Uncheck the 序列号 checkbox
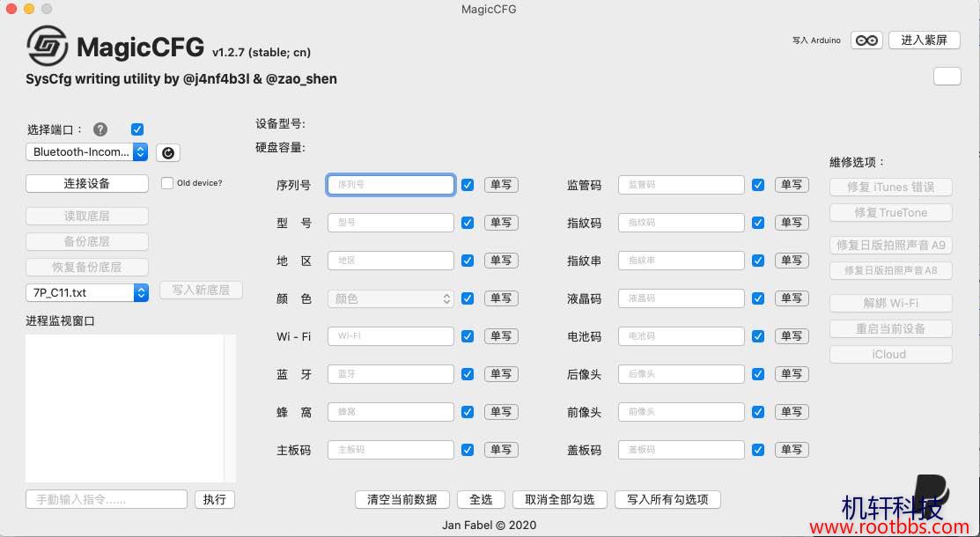This screenshot has height=537, width=980. tap(468, 185)
